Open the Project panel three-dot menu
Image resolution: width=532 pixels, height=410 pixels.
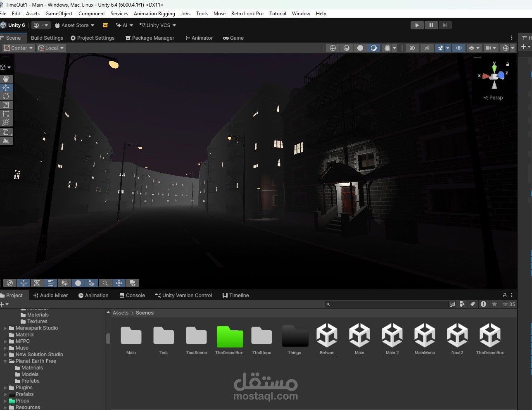tap(512, 295)
